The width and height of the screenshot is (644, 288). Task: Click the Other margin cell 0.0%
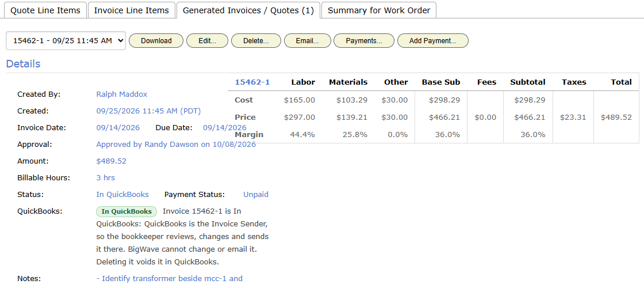click(399, 135)
